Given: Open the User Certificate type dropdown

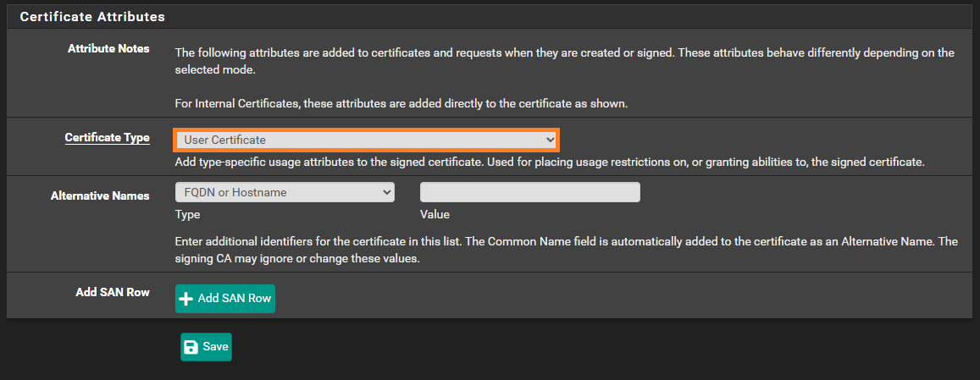Looking at the screenshot, I should point(366,140).
